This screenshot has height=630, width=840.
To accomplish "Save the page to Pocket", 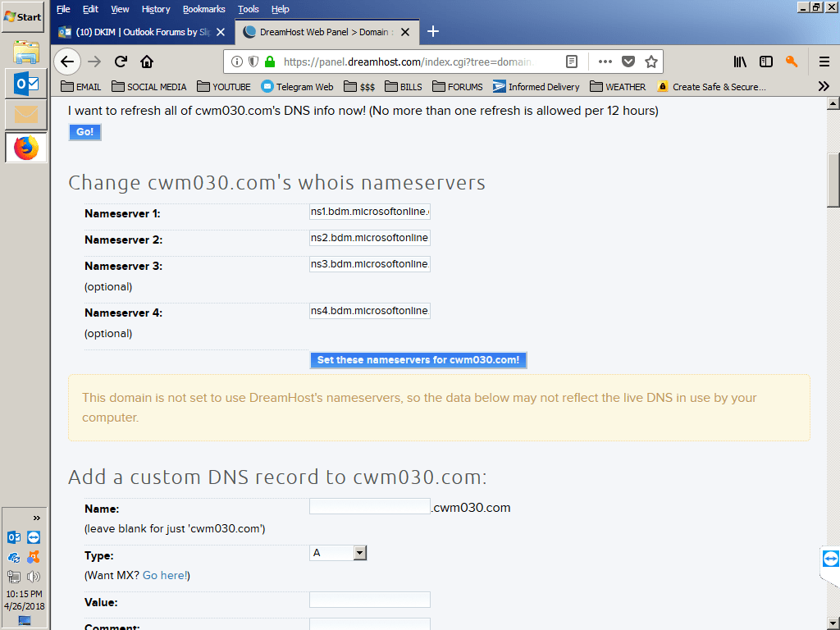I will (628, 61).
